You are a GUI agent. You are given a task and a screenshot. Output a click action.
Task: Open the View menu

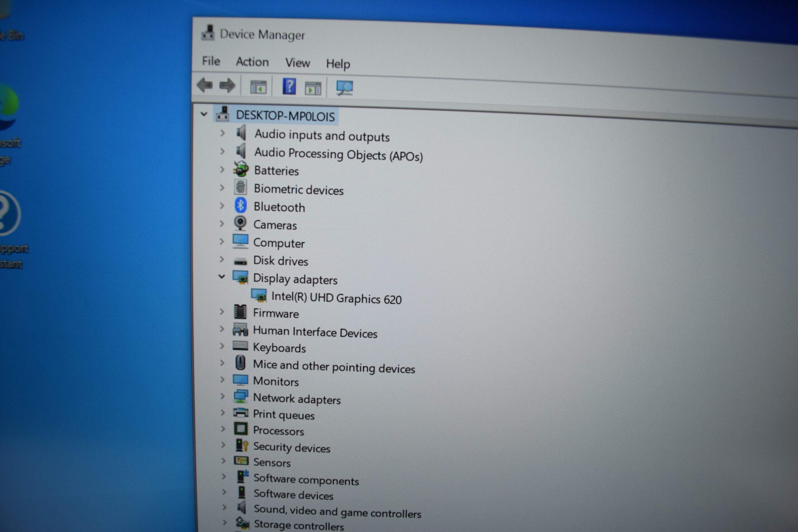coord(297,63)
